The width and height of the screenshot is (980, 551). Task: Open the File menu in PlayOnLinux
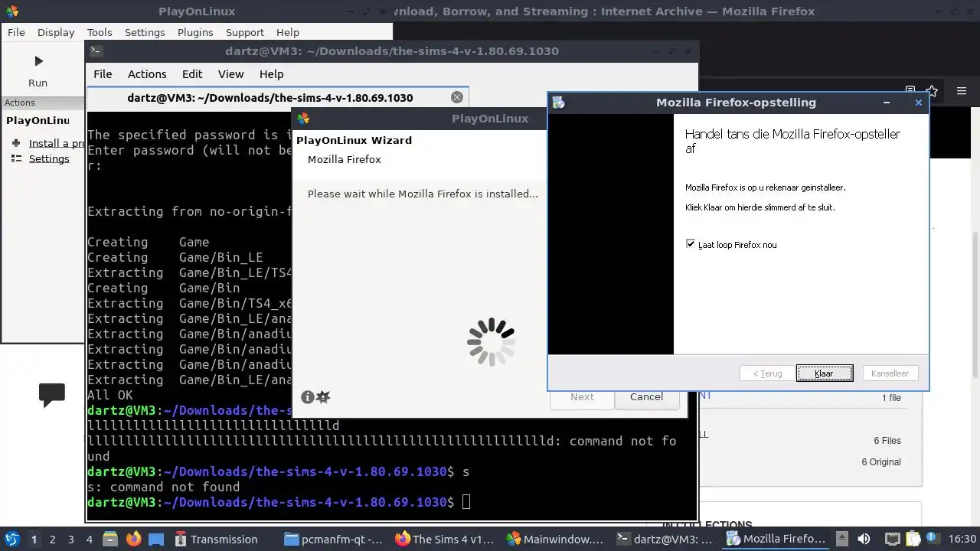click(16, 32)
